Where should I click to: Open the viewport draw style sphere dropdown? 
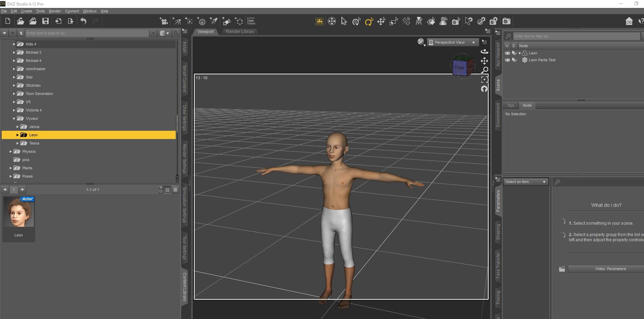(421, 42)
